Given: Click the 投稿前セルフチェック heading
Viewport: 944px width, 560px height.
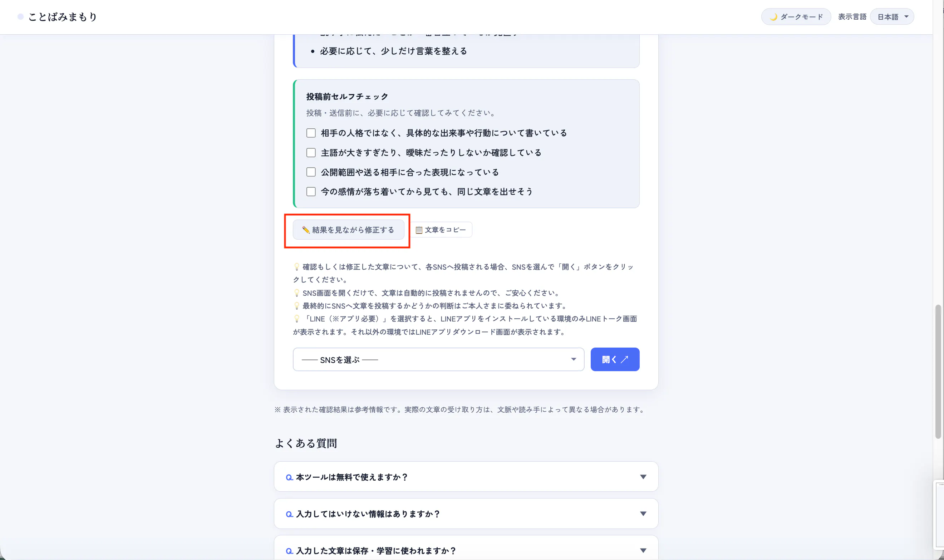Looking at the screenshot, I should (x=347, y=97).
